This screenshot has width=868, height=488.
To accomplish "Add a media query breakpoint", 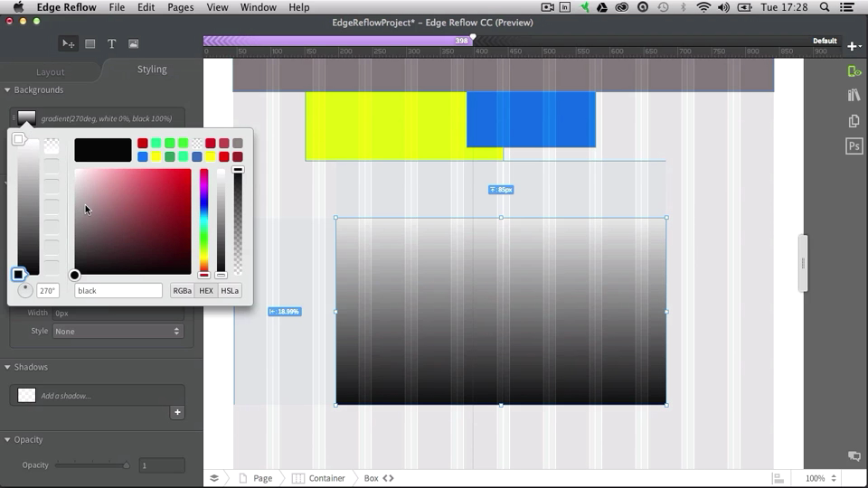I will coord(853,46).
